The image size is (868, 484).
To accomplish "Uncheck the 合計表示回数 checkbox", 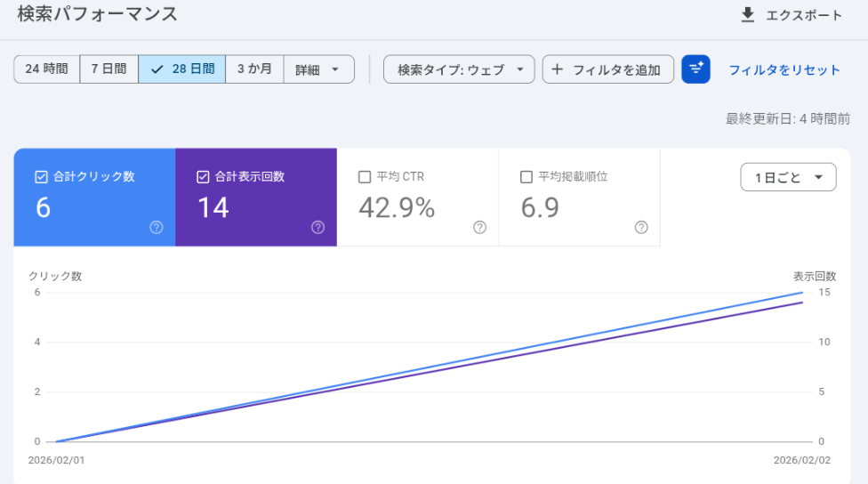I will click(203, 177).
